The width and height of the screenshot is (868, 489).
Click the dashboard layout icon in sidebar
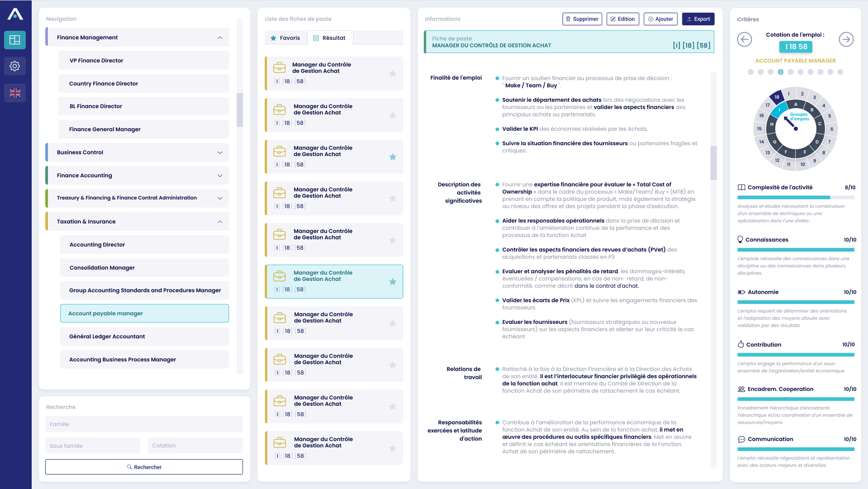point(15,40)
